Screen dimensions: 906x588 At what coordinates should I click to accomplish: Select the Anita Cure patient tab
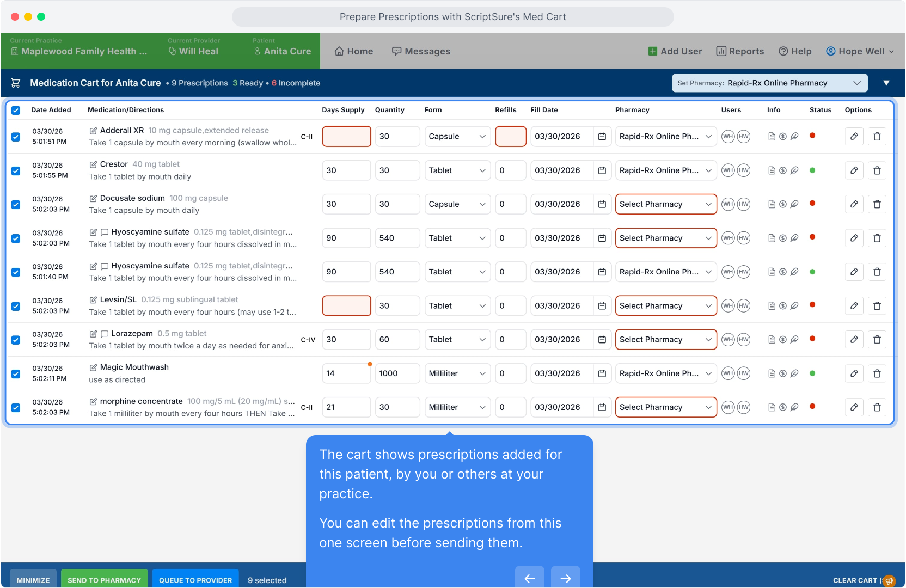283,51
